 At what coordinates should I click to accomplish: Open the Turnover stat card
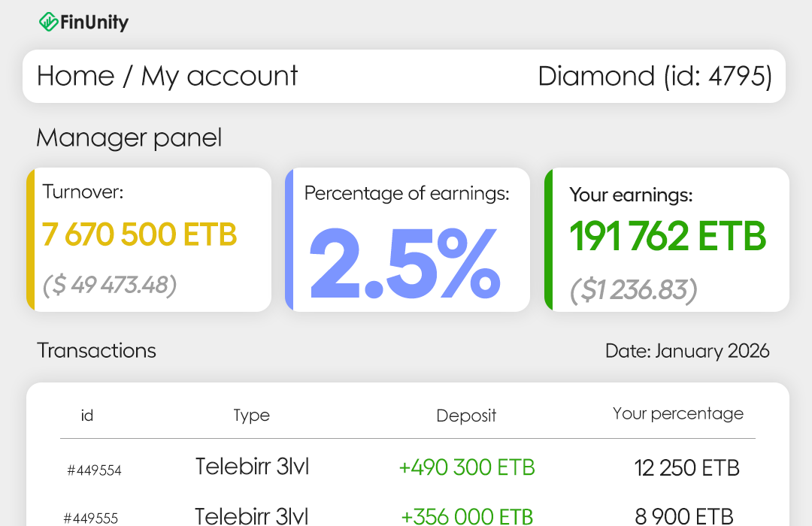(x=149, y=239)
